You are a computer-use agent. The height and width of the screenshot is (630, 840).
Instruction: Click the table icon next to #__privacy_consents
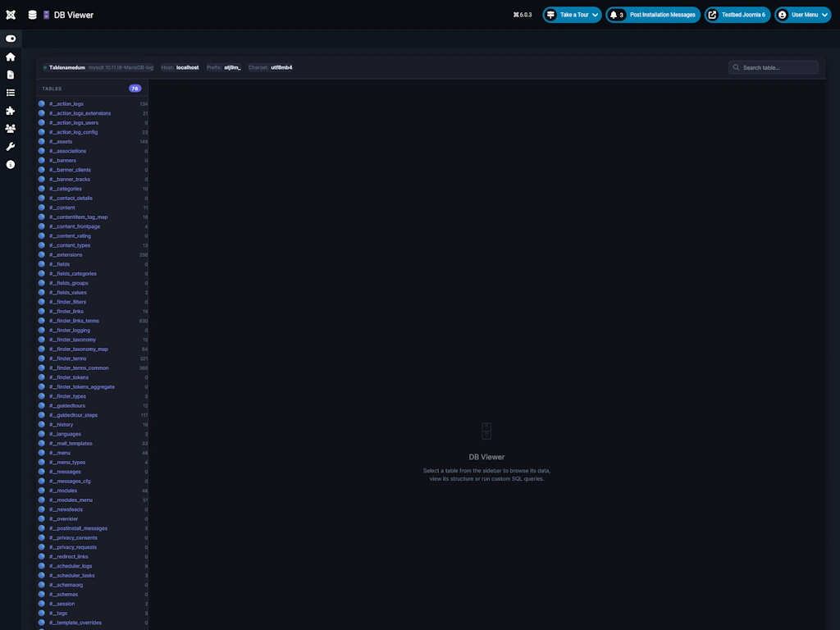tap(42, 538)
